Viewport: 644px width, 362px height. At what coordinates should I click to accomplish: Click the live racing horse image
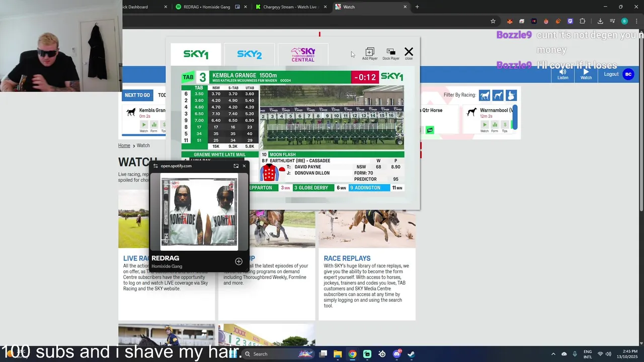134,219
